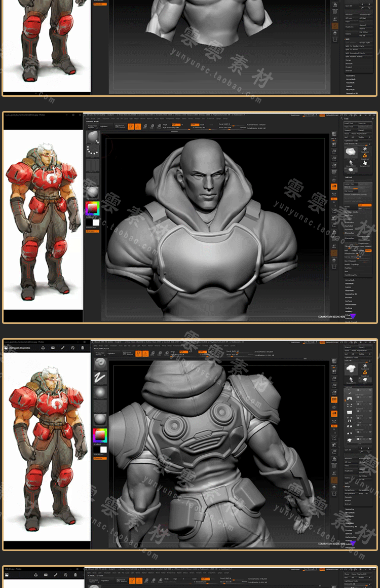The height and width of the screenshot is (588, 380).
Task: Expand the FiberMesh section in the back-view ZBrush panel
Action: point(350,523)
